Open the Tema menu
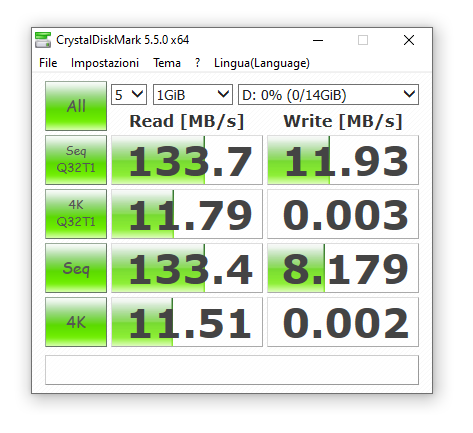Screen dimensions: 473x433 [167, 63]
